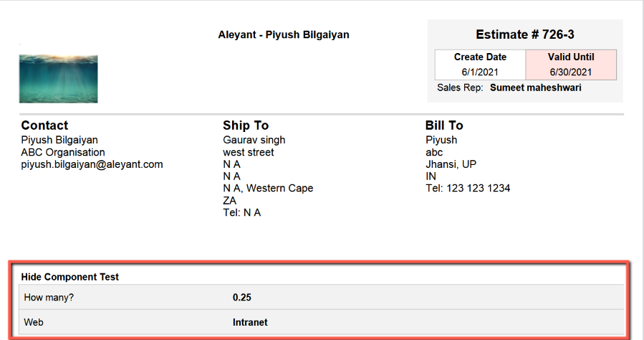Click Gaurav singh shipping name
The height and width of the screenshot is (340, 644).
pyautogui.click(x=254, y=140)
